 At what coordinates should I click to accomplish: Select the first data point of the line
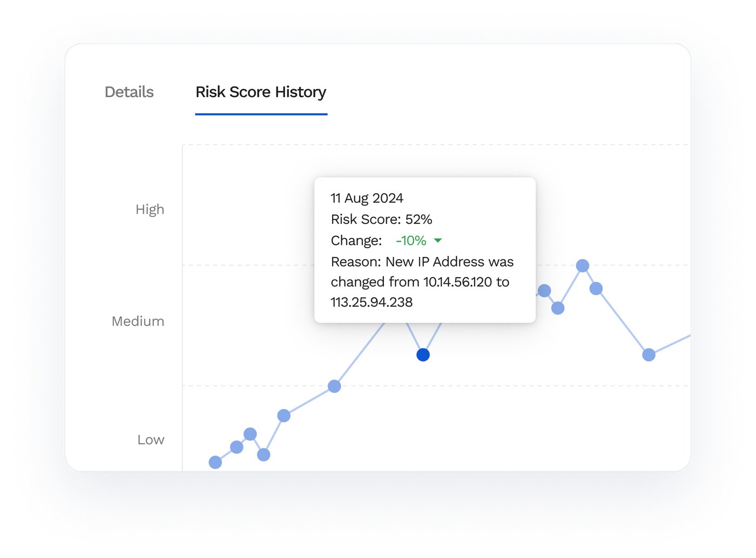215,462
